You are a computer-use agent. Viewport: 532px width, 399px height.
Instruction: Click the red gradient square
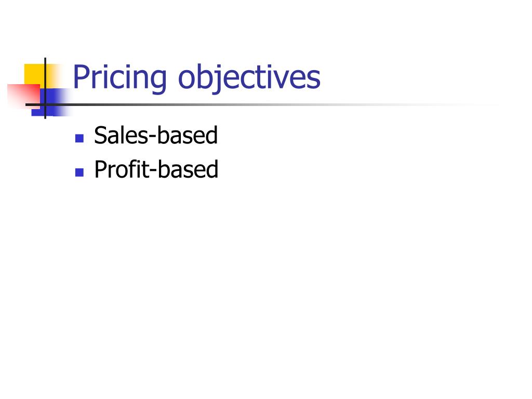click(x=24, y=96)
